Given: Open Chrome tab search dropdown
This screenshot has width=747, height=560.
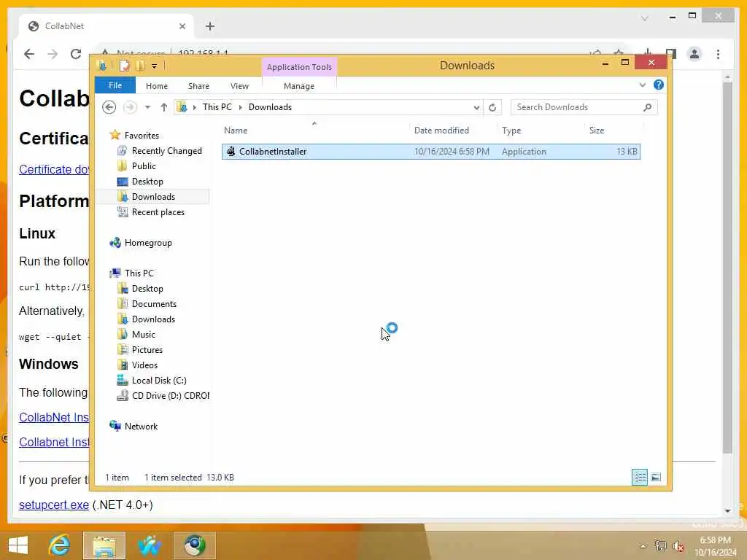Looking at the screenshot, I should 645,18.
